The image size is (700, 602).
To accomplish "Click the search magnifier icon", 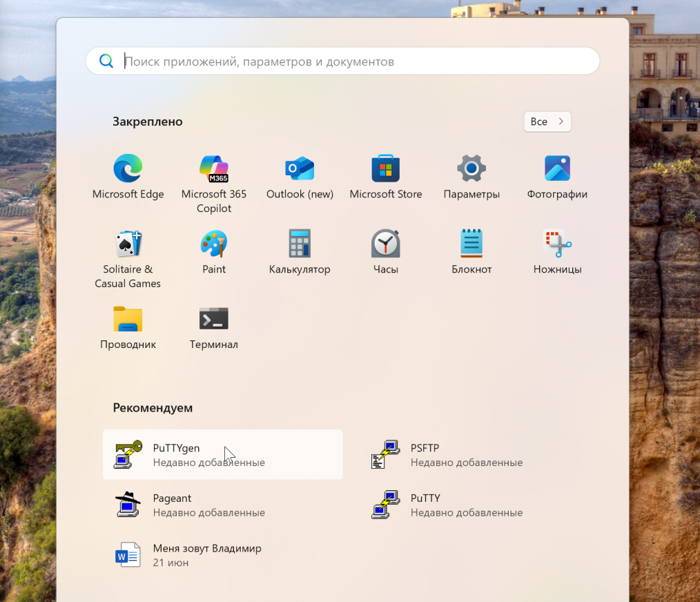I will tap(106, 61).
